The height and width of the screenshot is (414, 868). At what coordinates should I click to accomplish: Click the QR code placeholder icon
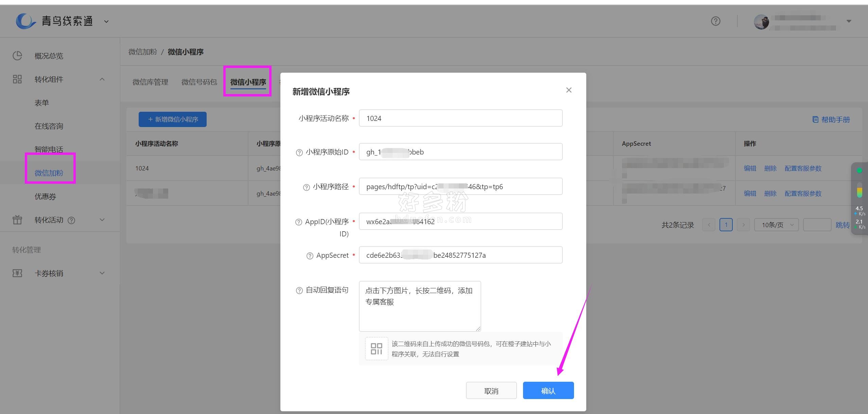point(376,348)
